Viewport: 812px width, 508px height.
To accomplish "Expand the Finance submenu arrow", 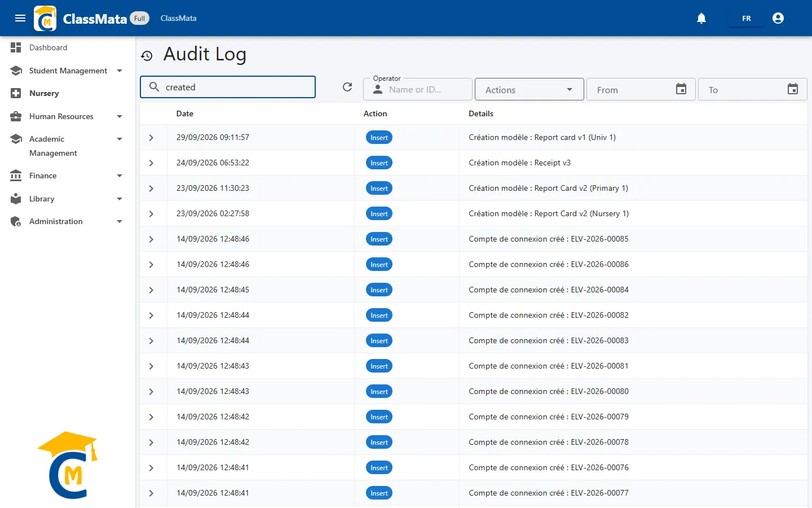I will [120, 176].
